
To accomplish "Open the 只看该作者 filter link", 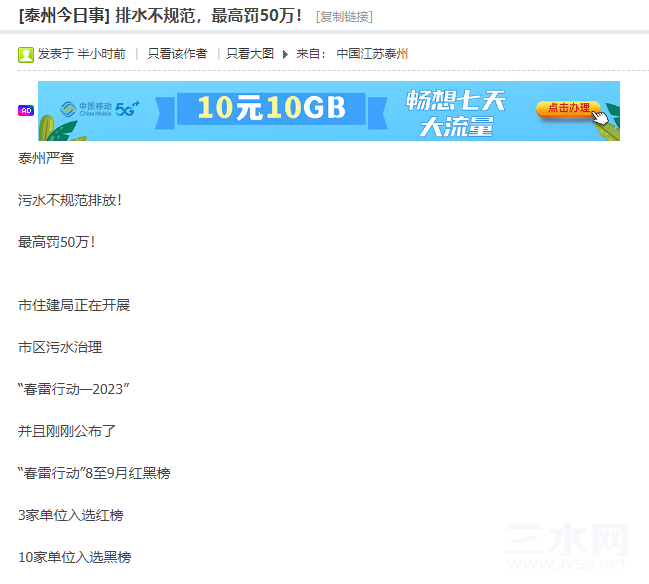I will pyautogui.click(x=177, y=54).
